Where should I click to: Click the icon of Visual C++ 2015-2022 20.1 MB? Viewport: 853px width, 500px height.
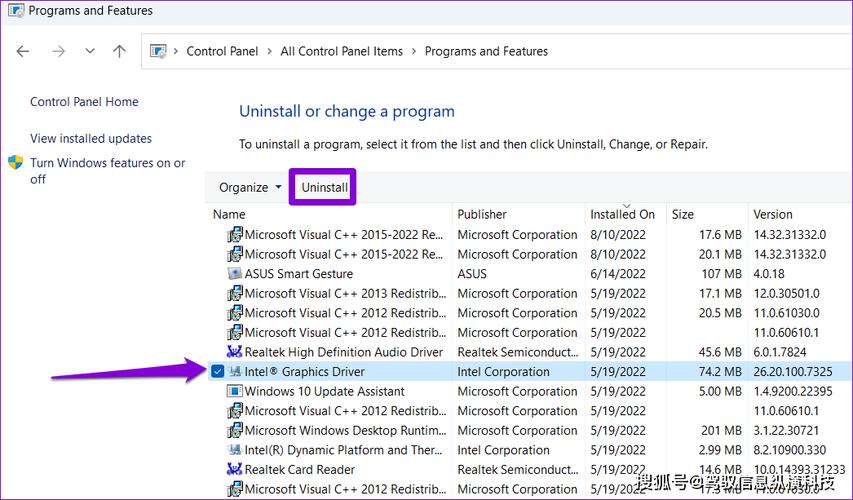click(234, 254)
